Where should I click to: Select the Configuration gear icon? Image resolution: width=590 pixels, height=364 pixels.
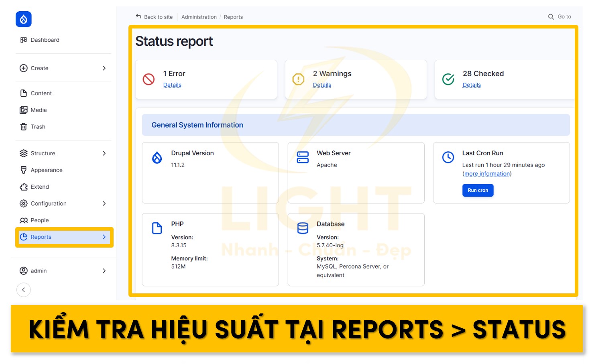[x=24, y=203]
